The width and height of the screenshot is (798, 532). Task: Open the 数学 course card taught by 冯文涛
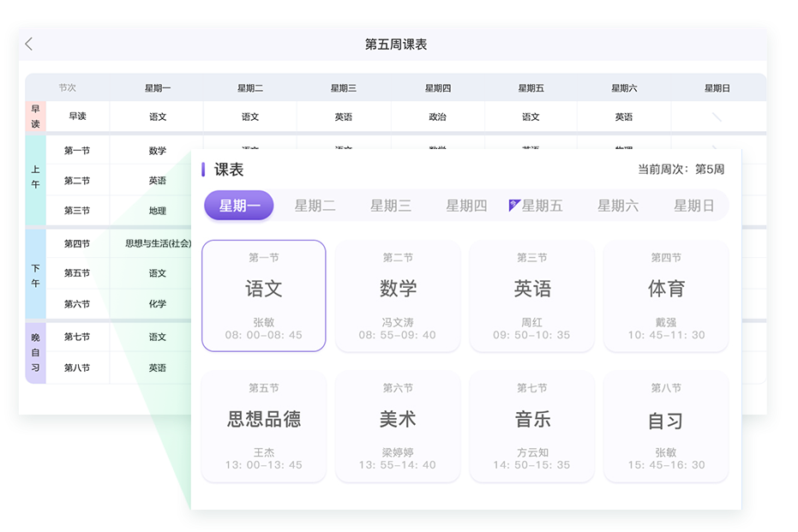[x=398, y=296]
